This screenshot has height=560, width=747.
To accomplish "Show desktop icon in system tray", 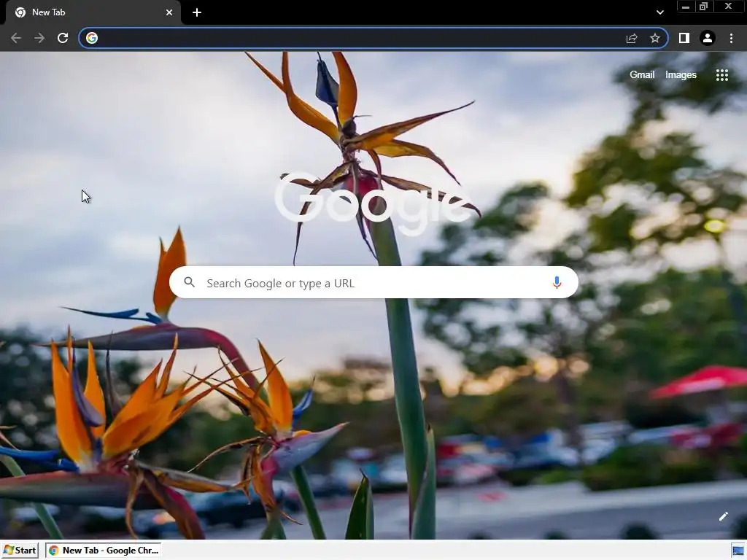I will click(738, 551).
